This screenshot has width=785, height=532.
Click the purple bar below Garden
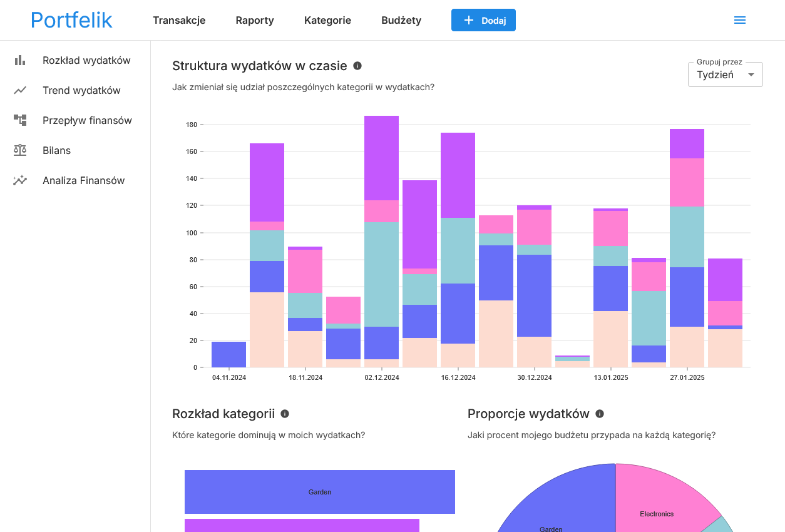(x=302, y=525)
